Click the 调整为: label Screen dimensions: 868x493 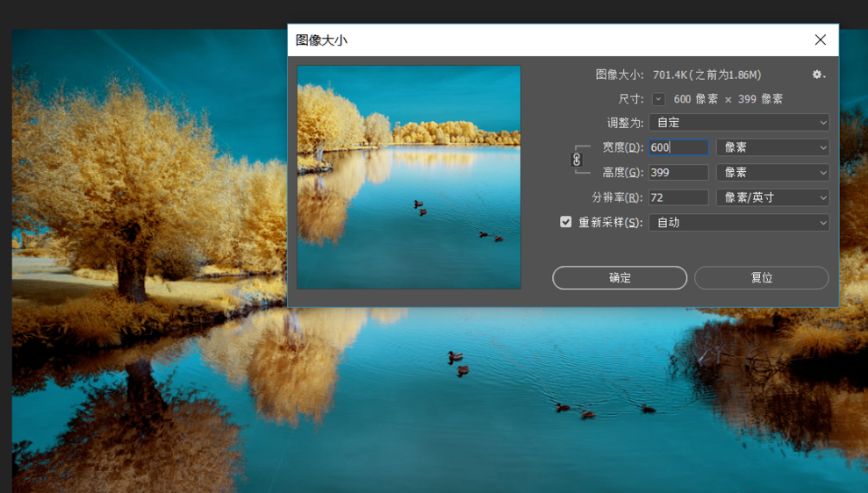coord(625,123)
